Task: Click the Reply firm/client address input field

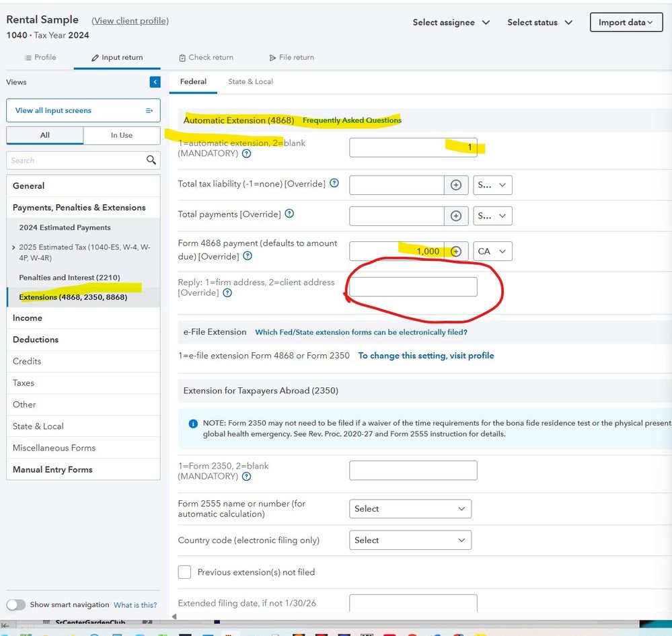Action: click(413, 287)
